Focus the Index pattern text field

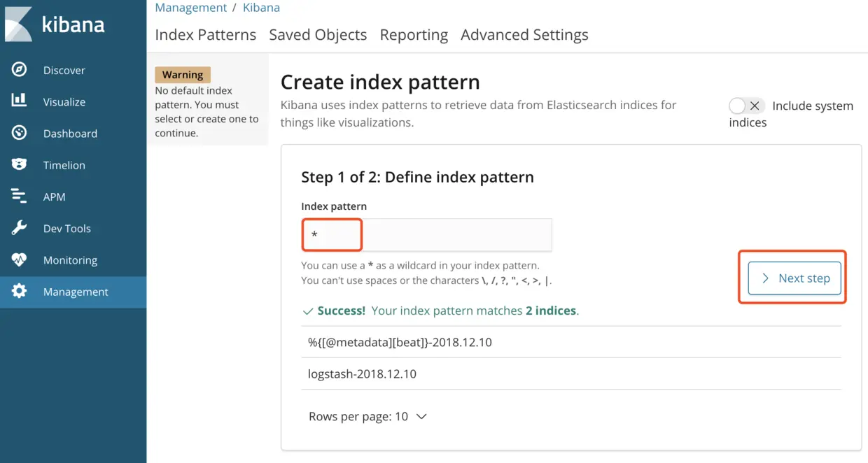426,235
